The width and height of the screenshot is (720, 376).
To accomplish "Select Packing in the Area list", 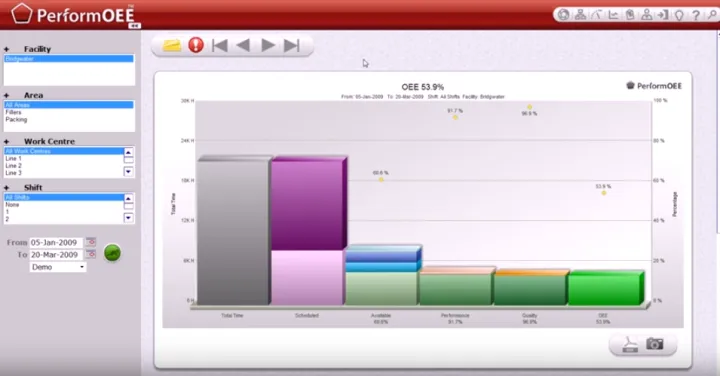I will click(17, 119).
